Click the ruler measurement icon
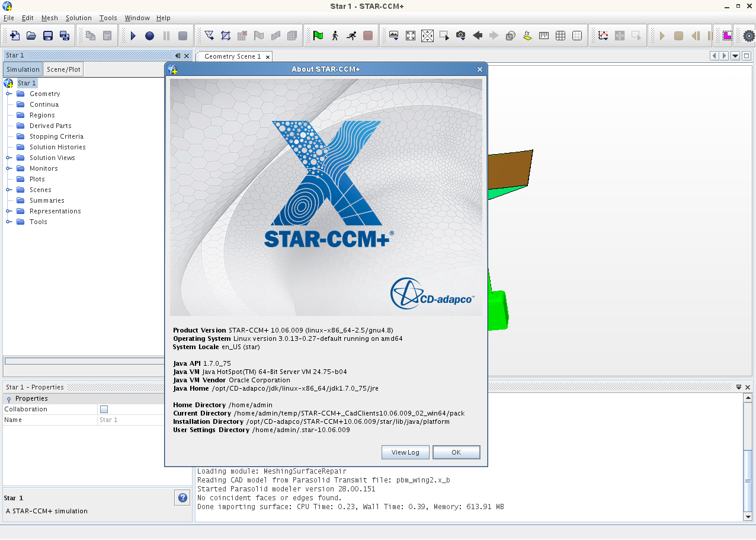The image size is (756, 540). click(x=544, y=36)
